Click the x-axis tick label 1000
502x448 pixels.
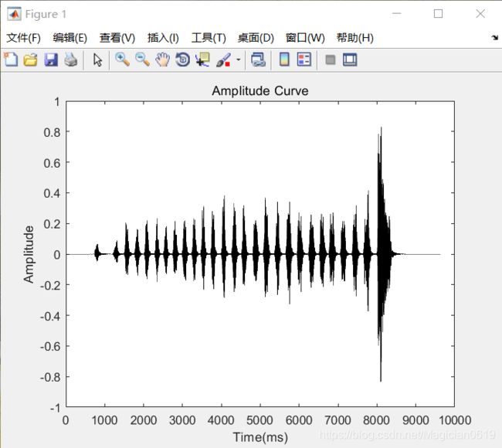click(105, 420)
